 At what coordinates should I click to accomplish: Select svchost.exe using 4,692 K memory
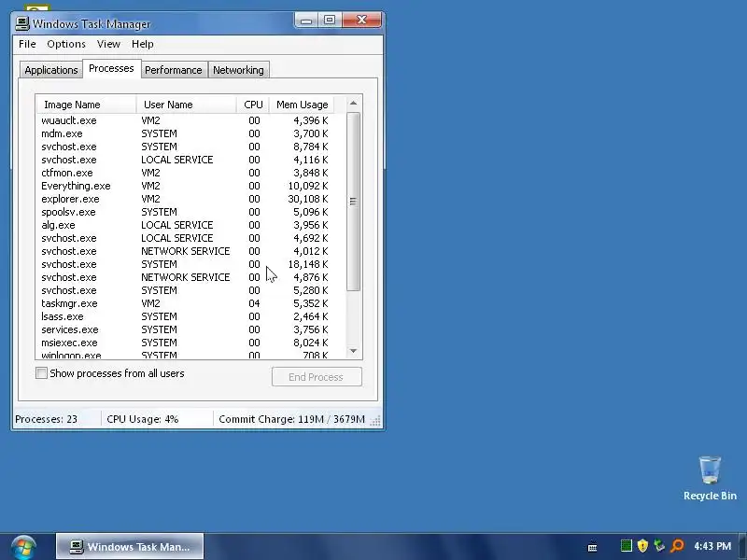tap(190, 238)
